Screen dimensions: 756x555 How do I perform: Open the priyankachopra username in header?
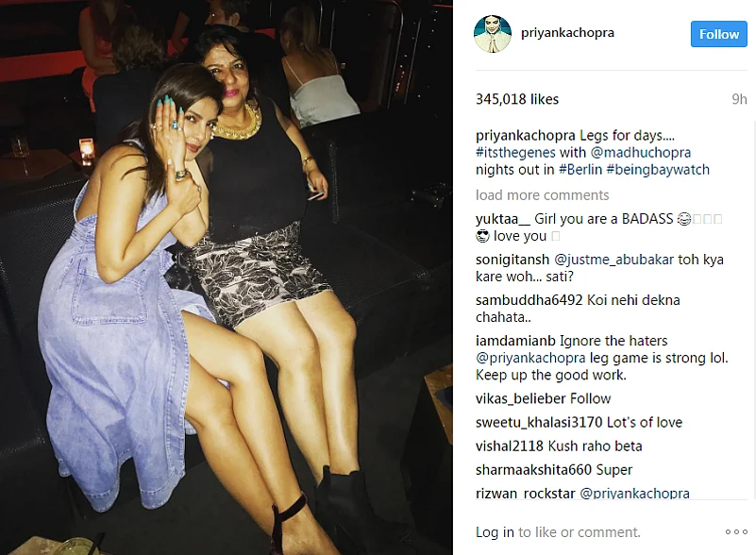(x=567, y=33)
